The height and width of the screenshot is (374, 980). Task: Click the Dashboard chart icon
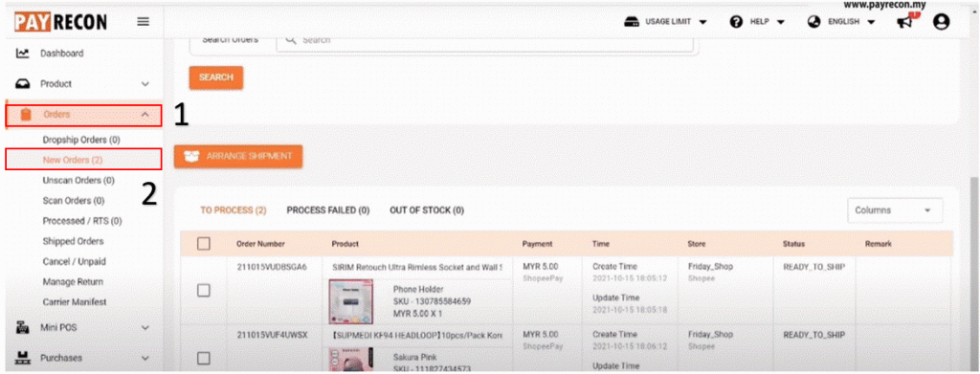[x=23, y=54]
